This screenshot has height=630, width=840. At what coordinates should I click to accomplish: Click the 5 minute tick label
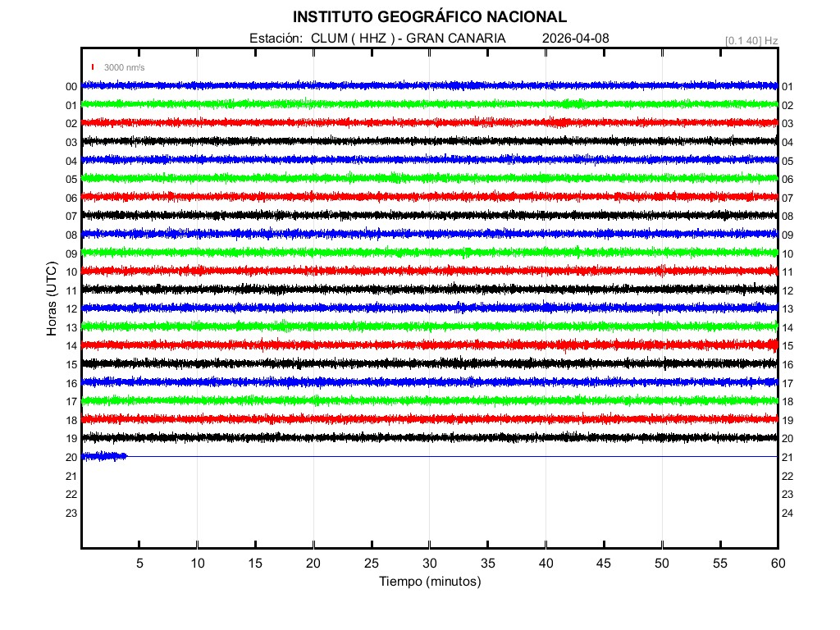click(139, 564)
